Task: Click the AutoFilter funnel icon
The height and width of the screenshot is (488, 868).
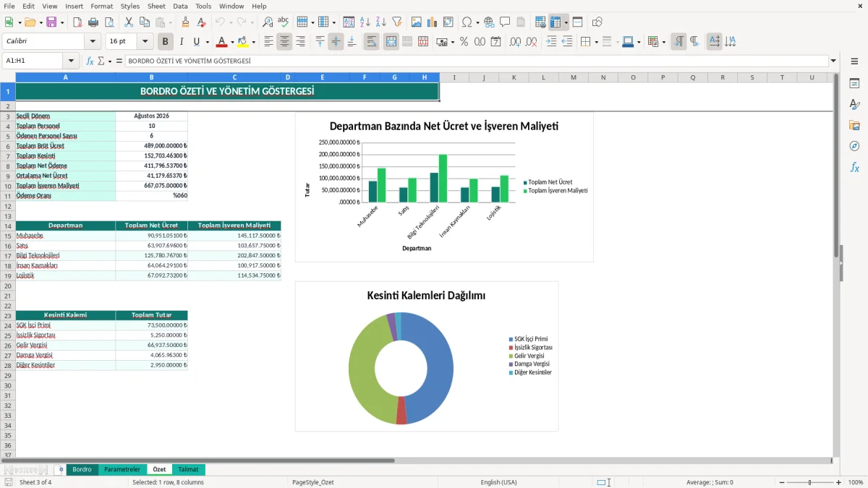Action: (x=397, y=22)
